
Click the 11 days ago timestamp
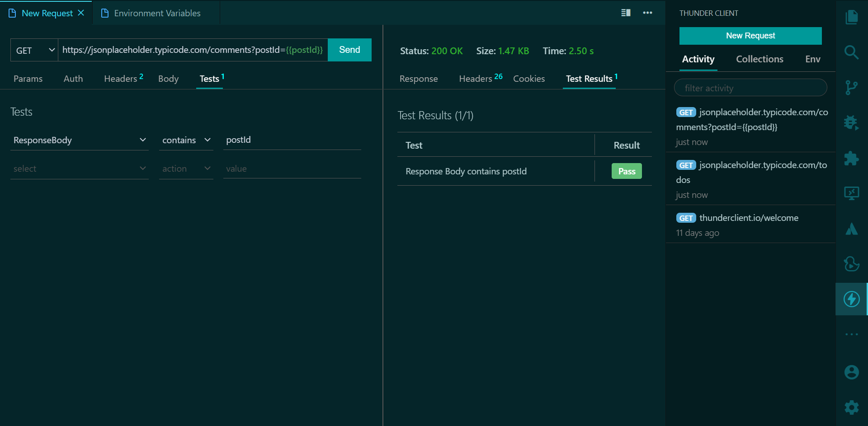(697, 233)
